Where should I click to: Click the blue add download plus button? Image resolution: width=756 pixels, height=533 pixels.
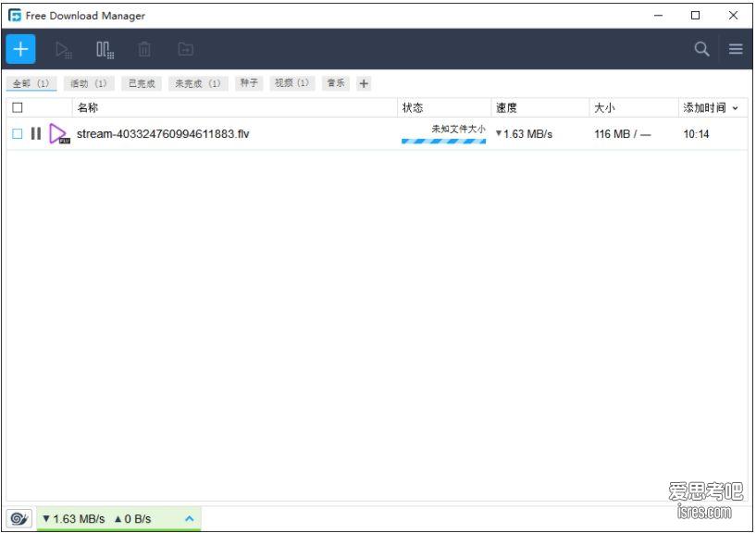[x=20, y=49]
